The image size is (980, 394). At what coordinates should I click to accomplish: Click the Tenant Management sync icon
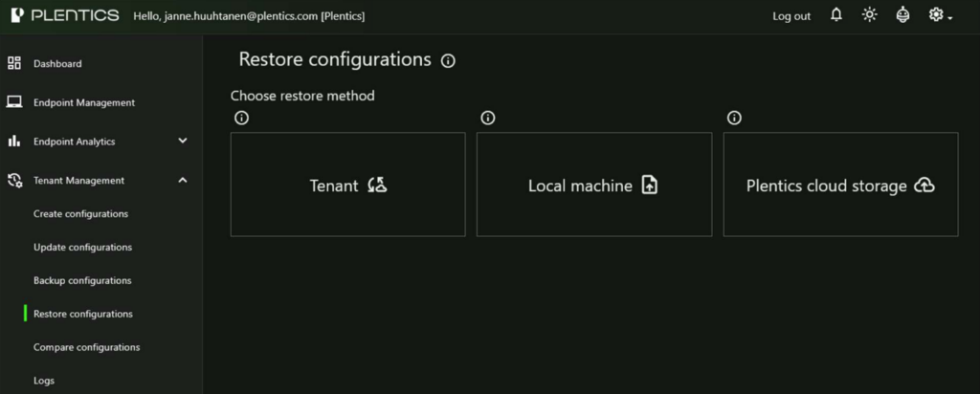click(13, 181)
